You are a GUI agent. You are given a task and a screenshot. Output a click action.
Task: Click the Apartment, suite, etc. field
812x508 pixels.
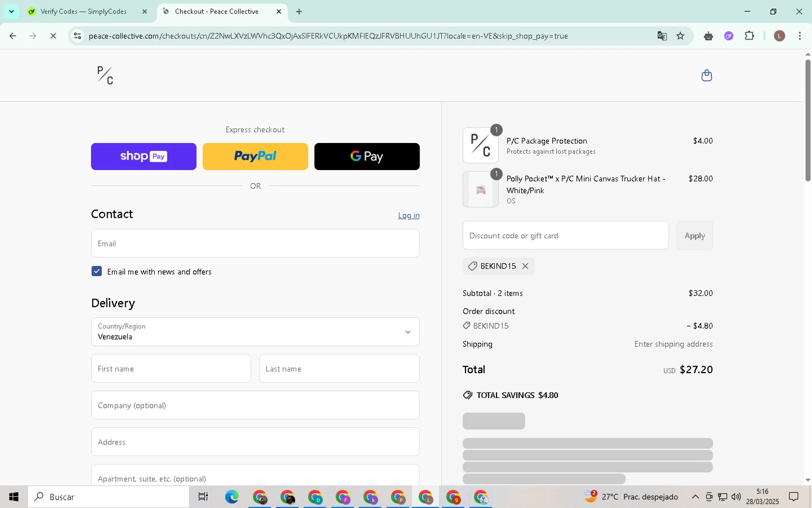click(255, 475)
